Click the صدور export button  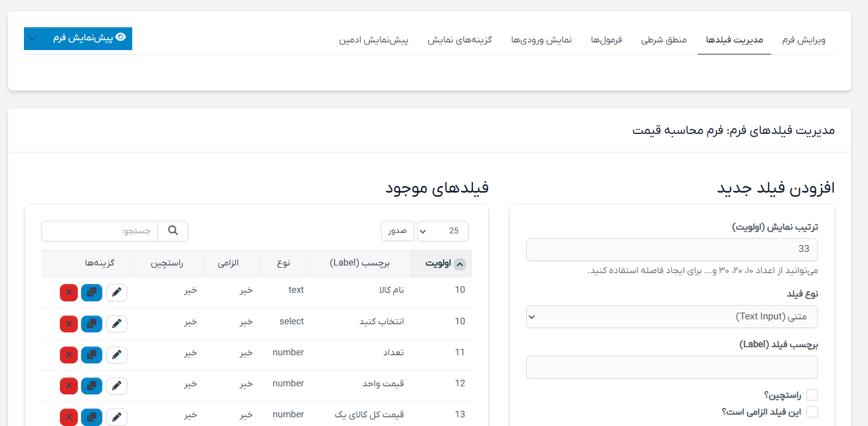tap(397, 231)
